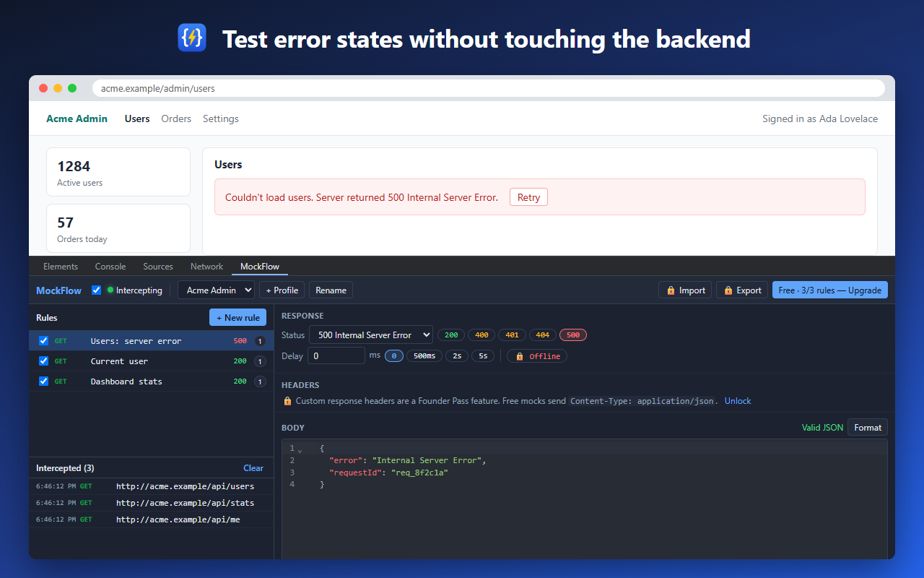
Task: Select the Users: server error rule row
Action: click(x=152, y=341)
